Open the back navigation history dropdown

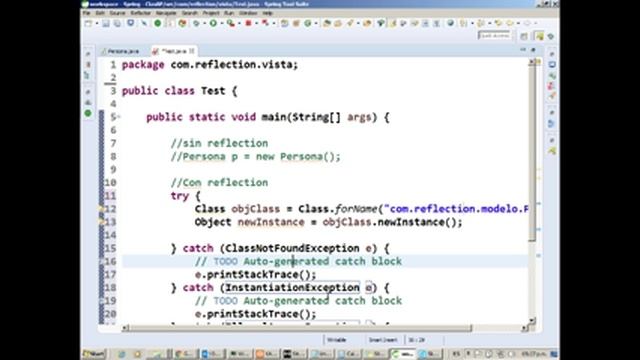(x=518, y=23)
